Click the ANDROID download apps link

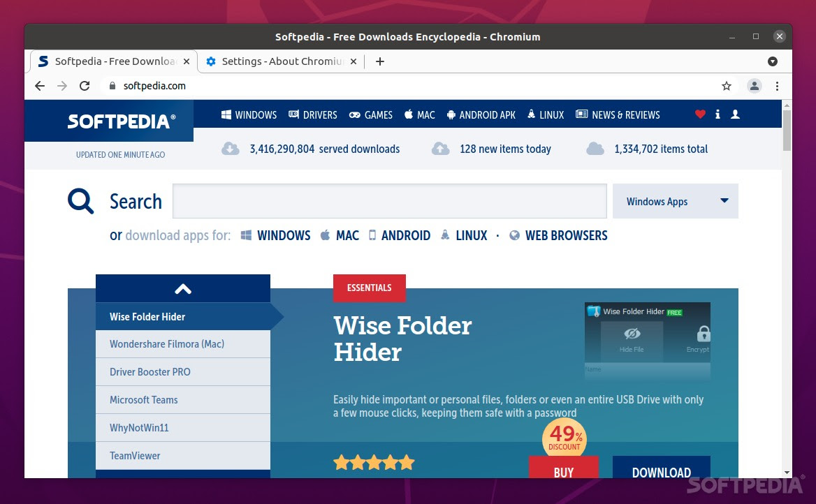[x=406, y=236]
